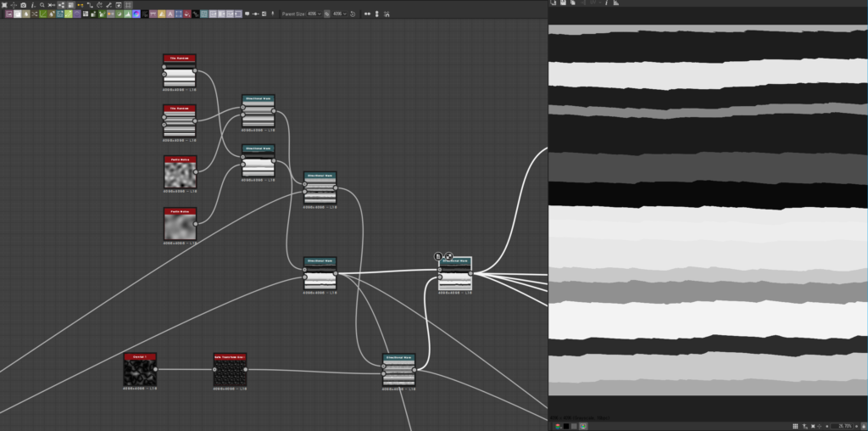Click the camera snapshot icon in graph toolbar
Screen dimensions: 868x431
(x=23, y=4)
